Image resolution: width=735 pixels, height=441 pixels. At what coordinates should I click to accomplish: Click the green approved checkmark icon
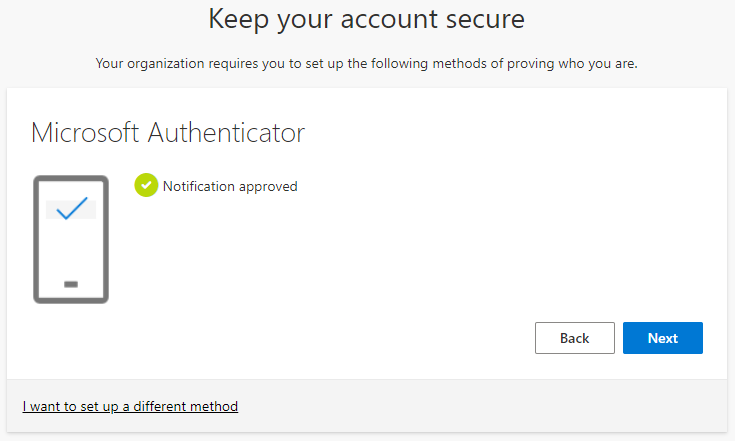coord(146,185)
